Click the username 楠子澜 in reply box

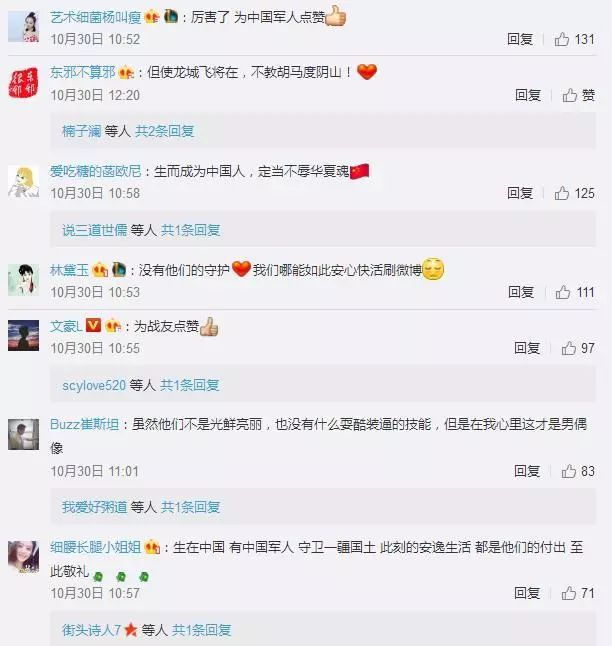click(82, 131)
